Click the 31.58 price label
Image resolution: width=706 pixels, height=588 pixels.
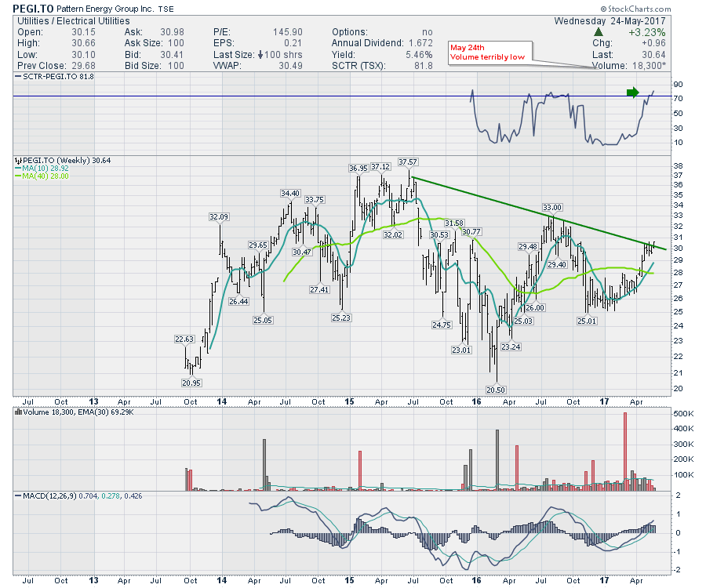click(x=454, y=223)
